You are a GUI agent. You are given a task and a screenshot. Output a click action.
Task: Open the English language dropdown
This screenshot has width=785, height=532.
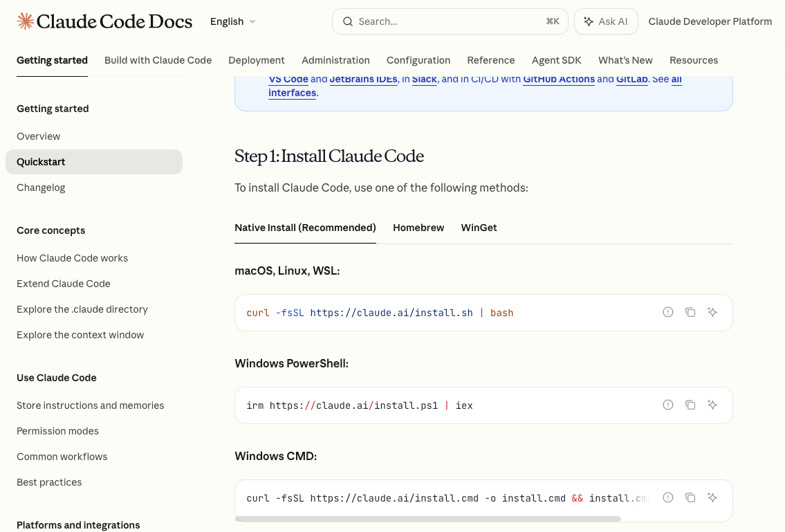233,21
